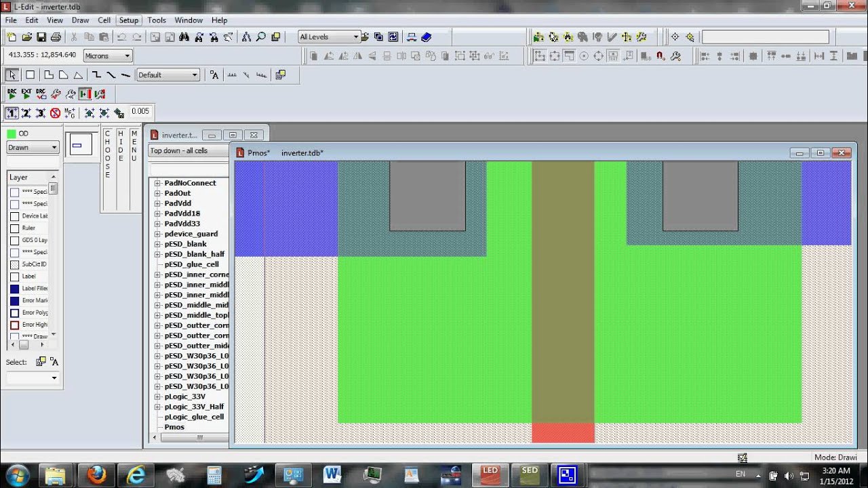Select the Box drawing tool
The height and width of the screenshot is (488, 868).
(30, 75)
